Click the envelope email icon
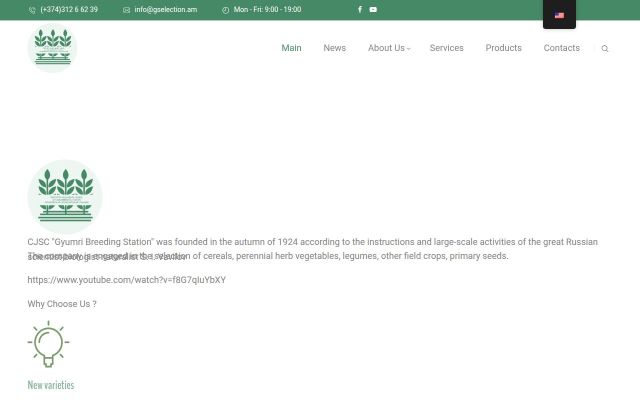This screenshot has height=400, width=640. tap(127, 10)
